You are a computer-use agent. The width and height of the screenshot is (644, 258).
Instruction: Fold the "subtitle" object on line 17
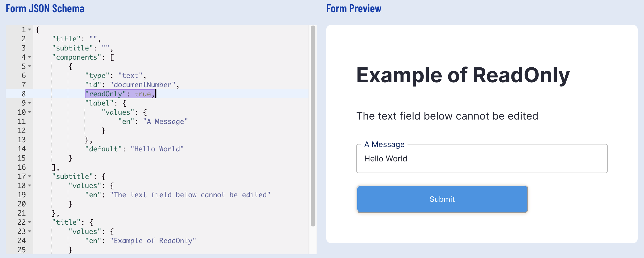30,177
